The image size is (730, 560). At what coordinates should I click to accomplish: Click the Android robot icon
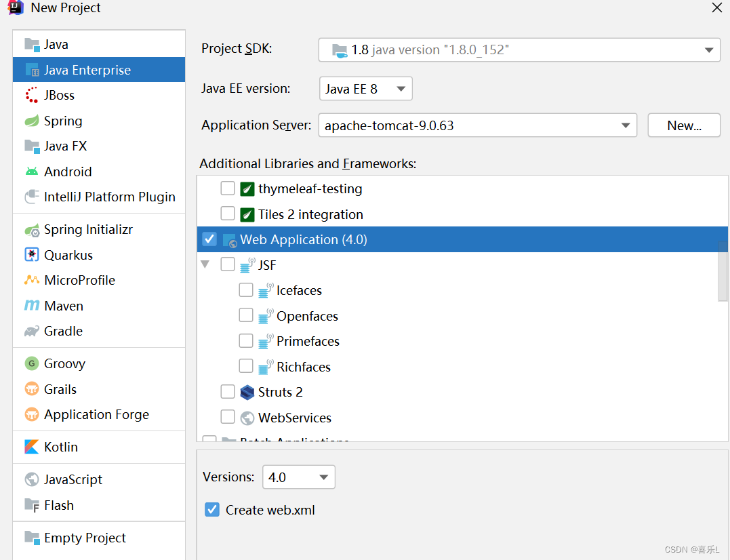[x=32, y=172]
